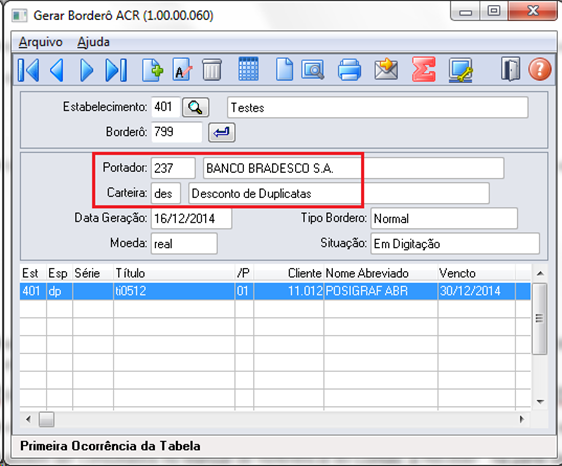Click the Portador code field 237
562x466 pixels.
173,168
